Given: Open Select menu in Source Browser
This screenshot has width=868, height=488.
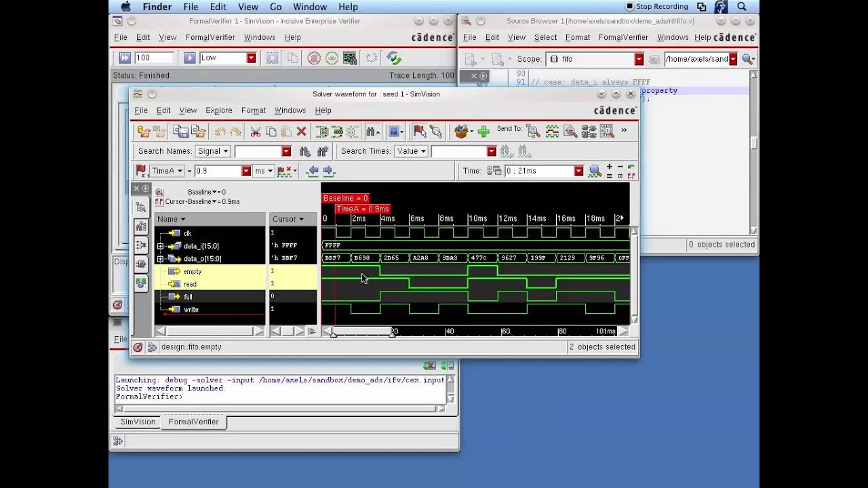Looking at the screenshot, I should click(x=545, y=37).
